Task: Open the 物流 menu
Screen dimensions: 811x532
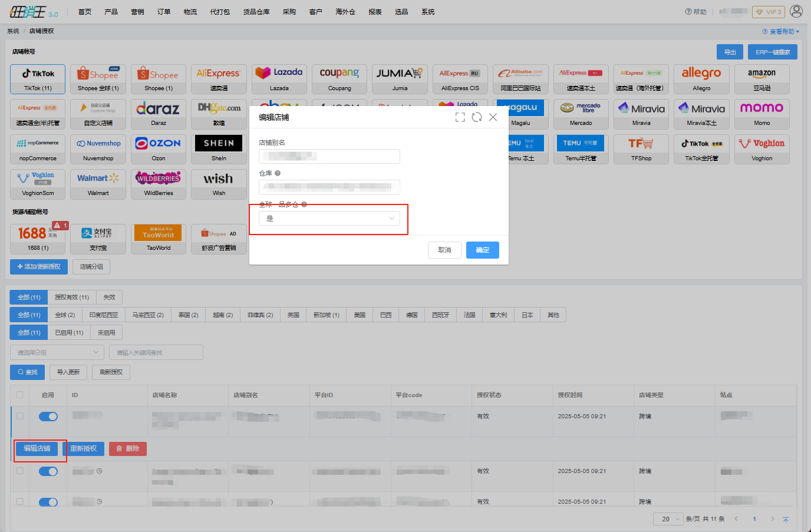Action: 190,12
